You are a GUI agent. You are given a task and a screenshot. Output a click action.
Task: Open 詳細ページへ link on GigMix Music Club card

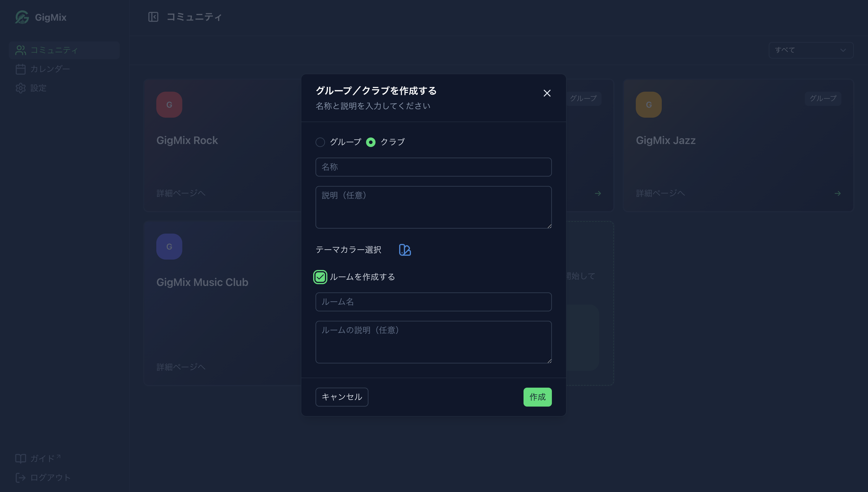pyautogui.click(x=181, y=367)
